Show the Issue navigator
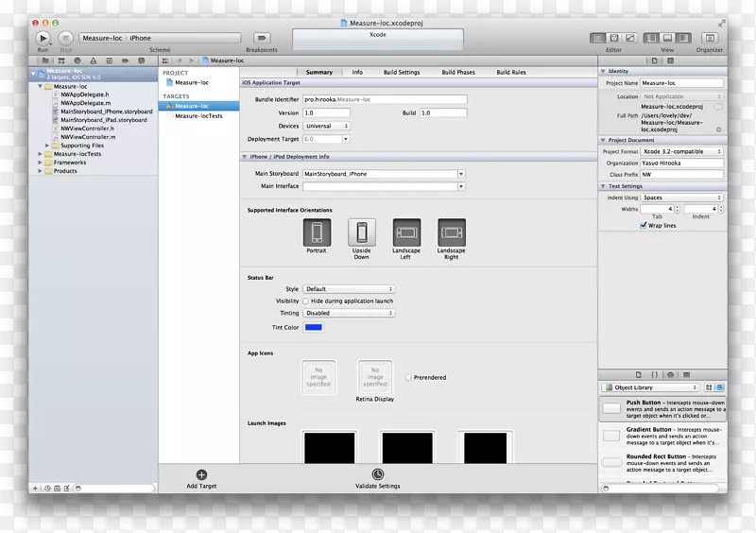Screen dimensions: 756x533 (x=93, y=60)
